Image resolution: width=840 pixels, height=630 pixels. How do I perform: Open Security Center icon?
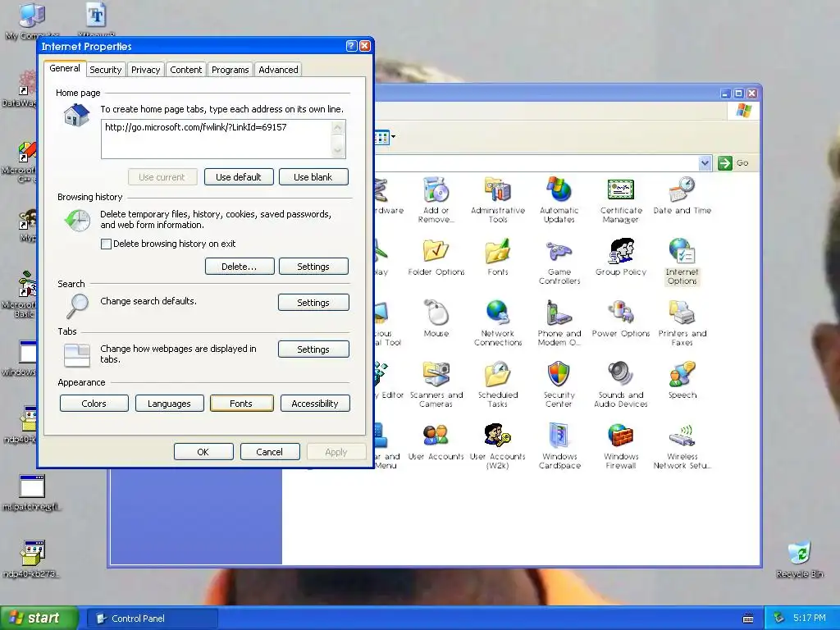click(x=559, y=385)
